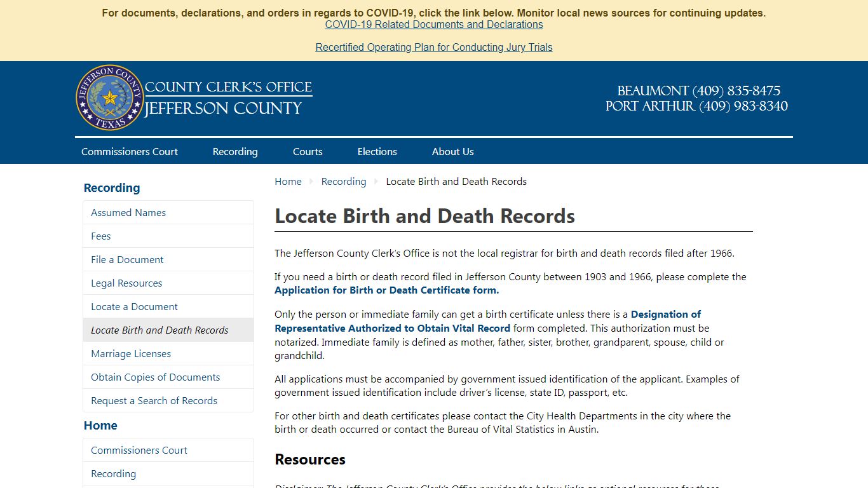Open Designation of Representative Authorized form link
868x488 pixels.
(487, 321)
